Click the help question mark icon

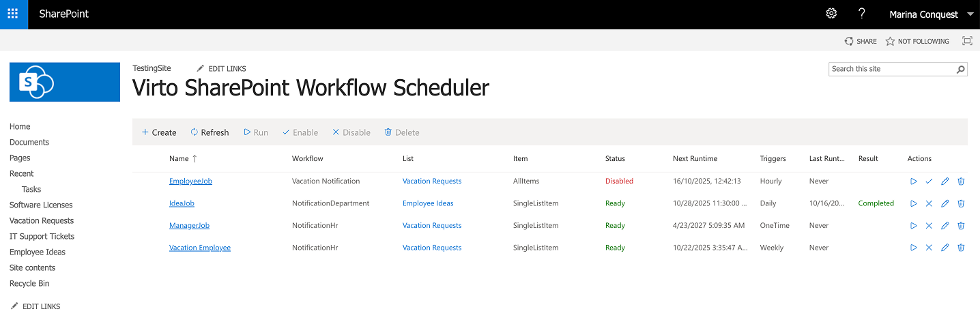pyautogui.click(x=862, y=14)
